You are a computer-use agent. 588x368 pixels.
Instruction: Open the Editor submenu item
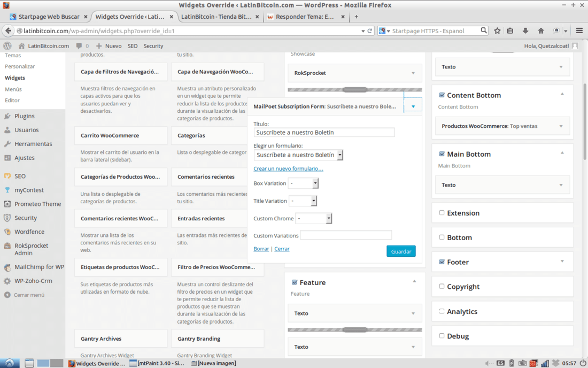tap(12, 100)
